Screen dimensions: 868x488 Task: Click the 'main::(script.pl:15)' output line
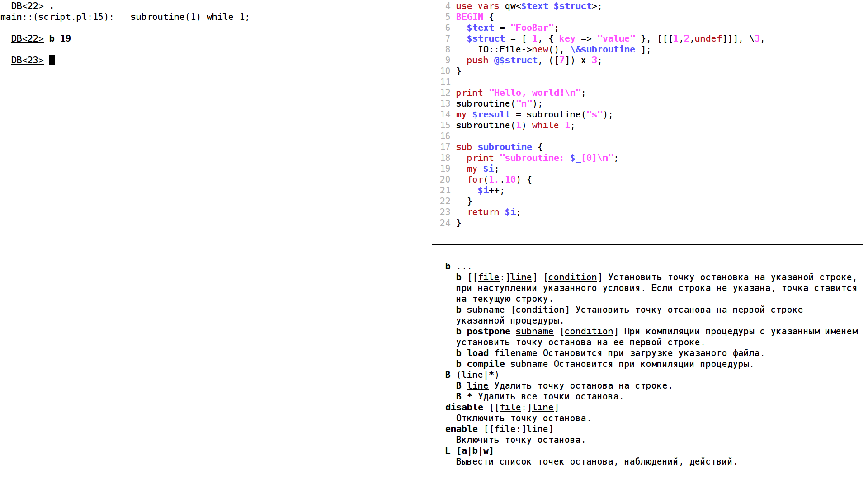tap(57, 17)
